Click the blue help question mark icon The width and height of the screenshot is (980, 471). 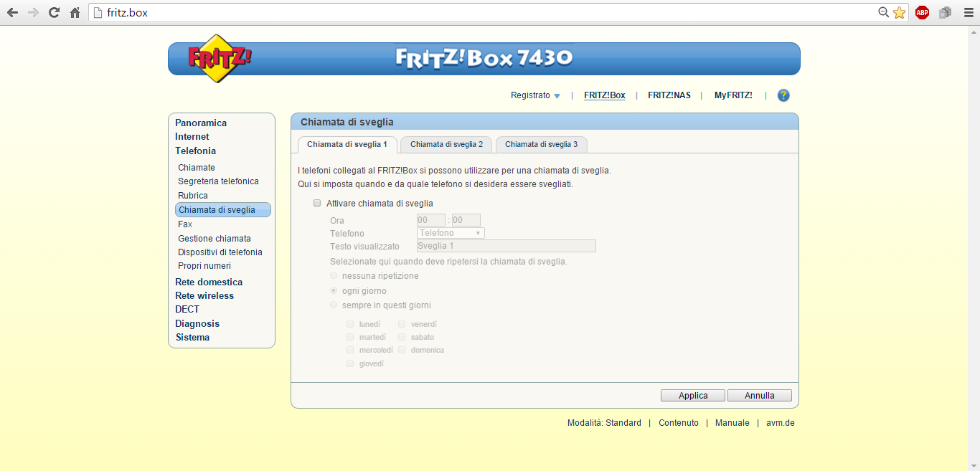click(783, 95)
